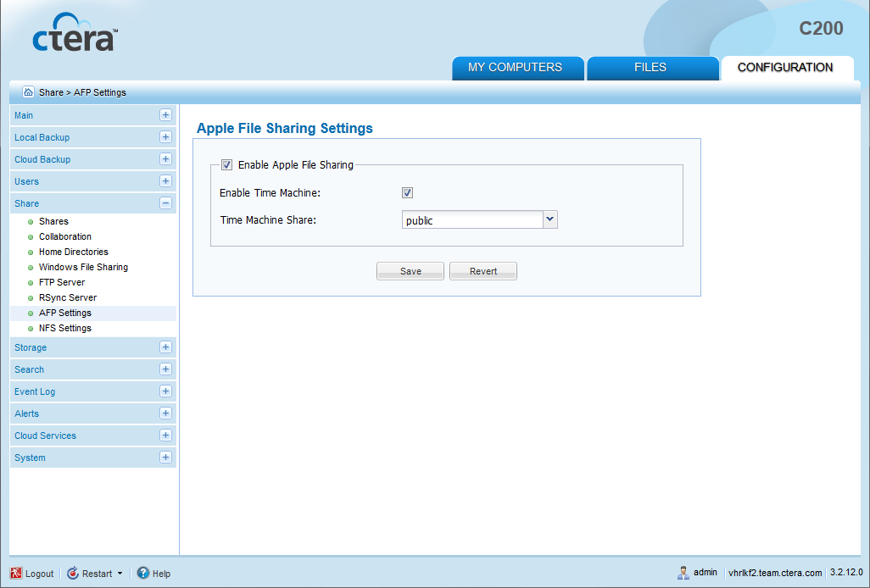Click the green bullet beside AFP Settings
Image resolution: width=870 pixels, height=588 pixels.
(31, 313)
